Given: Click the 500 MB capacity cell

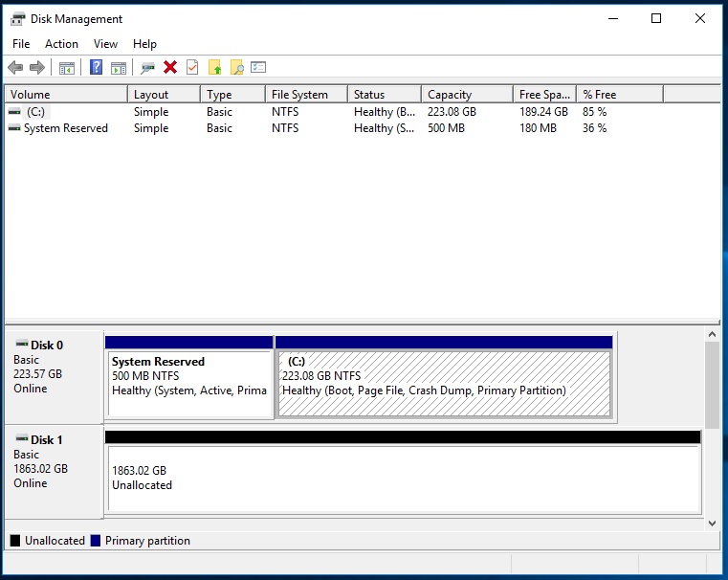Looking at the screenshot, I should pyautogui.click(x=446, y=128).
